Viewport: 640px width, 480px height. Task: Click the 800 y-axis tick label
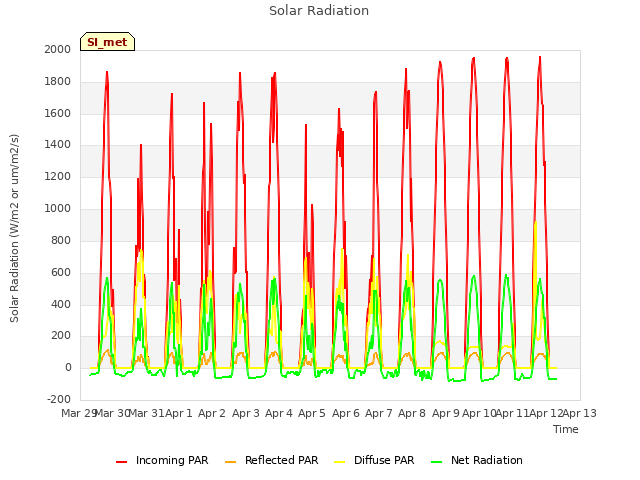[x=61, y=240]
